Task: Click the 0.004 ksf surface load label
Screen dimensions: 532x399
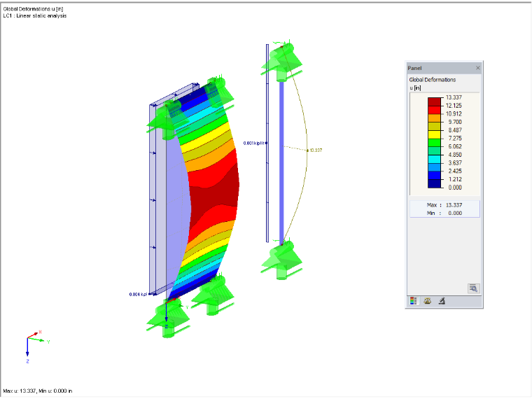Action: (x=138, y=294)
